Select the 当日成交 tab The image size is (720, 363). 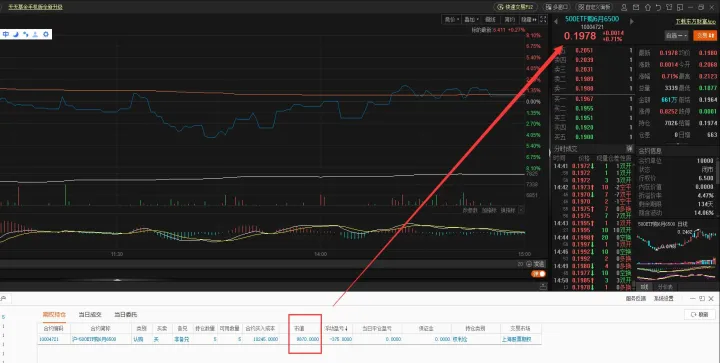[90, 315]
